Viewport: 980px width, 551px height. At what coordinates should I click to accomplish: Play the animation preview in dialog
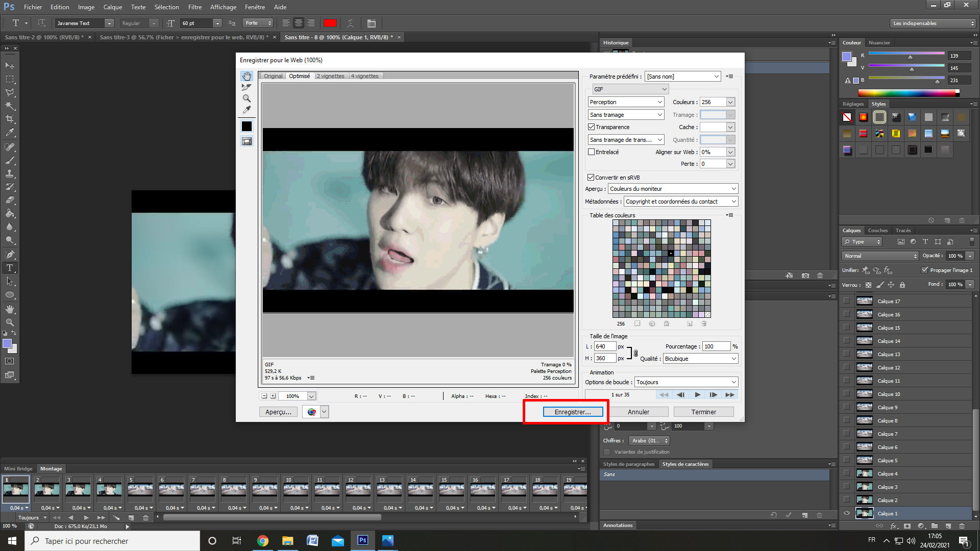(x=697, y=394)
